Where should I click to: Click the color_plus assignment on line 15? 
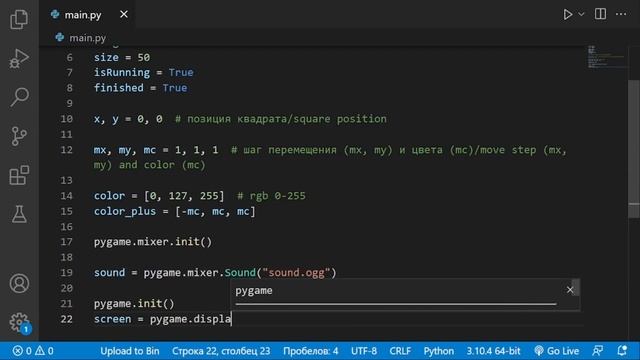coord(175,211)
